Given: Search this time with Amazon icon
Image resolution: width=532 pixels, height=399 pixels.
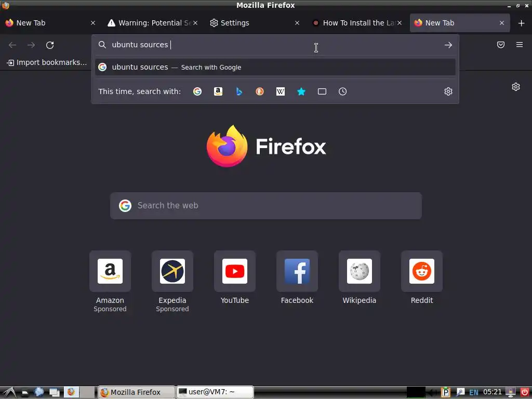Looking at the screenshot, I should point(218,91).
